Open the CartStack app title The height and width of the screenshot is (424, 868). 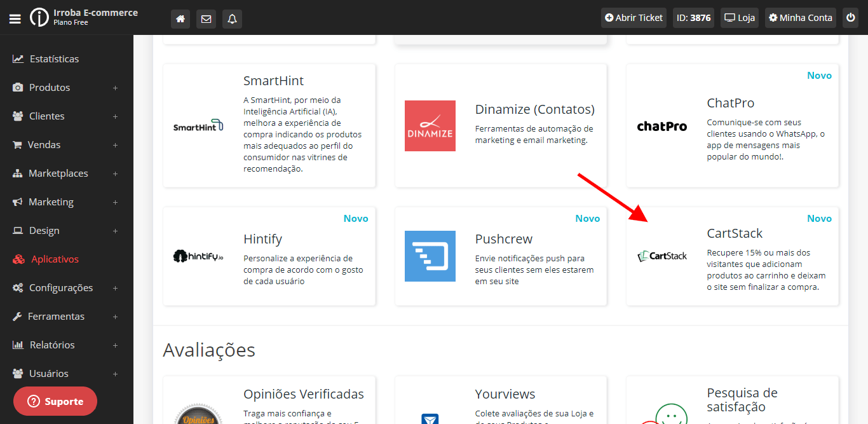click(x=735, y=233)
